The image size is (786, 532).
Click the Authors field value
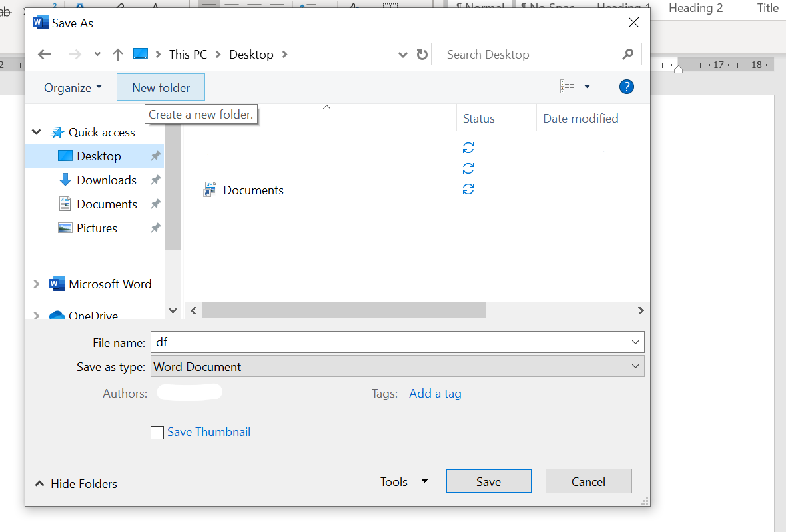tap(189, 392)
